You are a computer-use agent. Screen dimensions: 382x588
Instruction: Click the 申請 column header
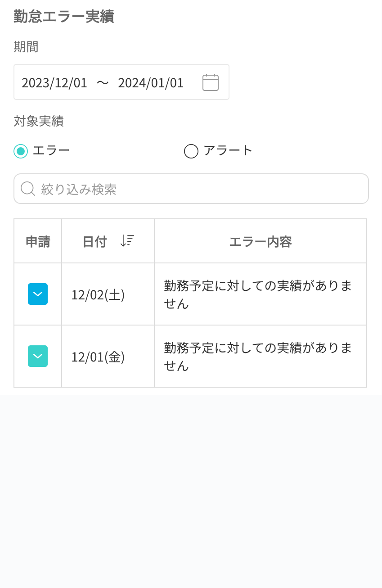pos(38,242)
